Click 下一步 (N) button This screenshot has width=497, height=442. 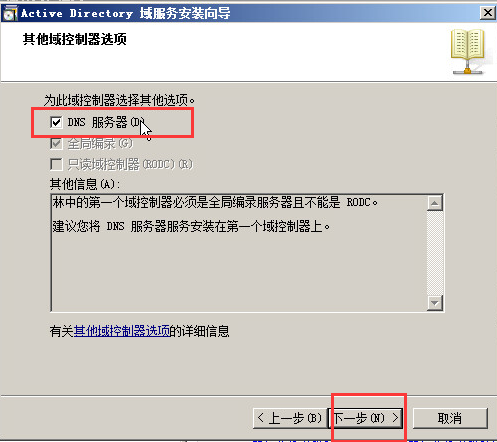point(366,418)
